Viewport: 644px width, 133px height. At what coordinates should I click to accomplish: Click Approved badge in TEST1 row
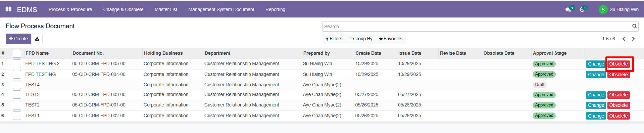click(x=544, y=116)
